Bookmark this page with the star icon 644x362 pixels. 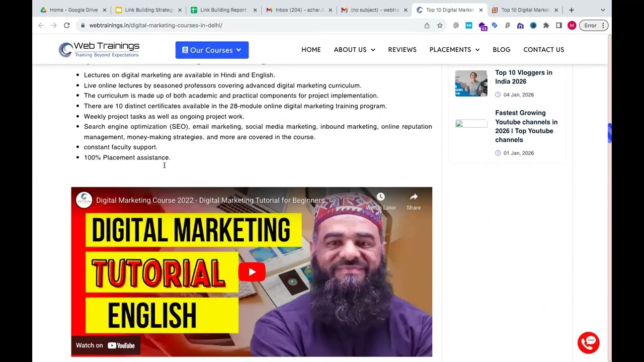click(440, 25)
